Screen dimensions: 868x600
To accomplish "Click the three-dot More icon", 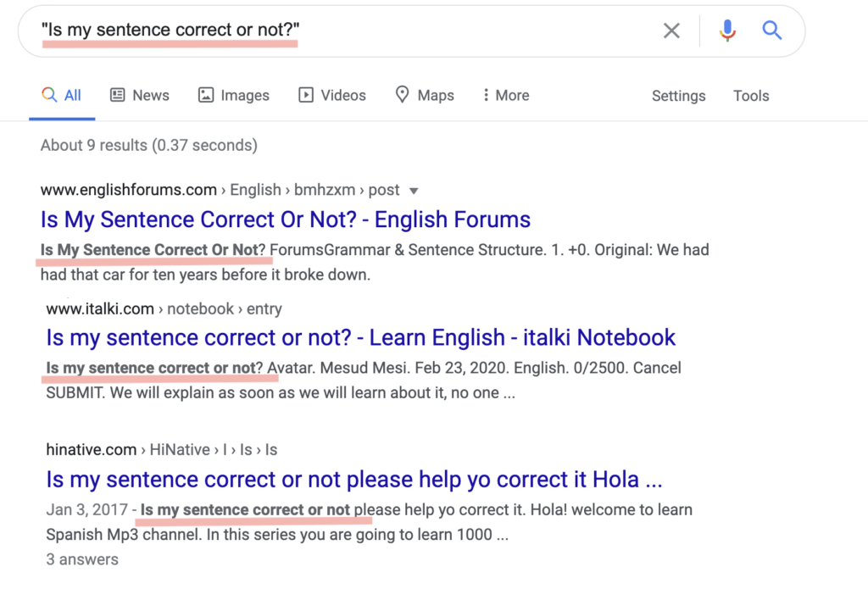I will click(x=486, y=96).
